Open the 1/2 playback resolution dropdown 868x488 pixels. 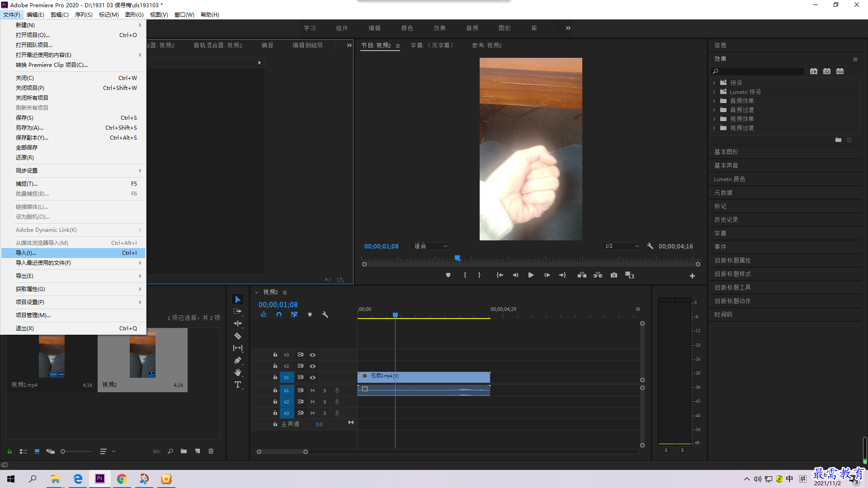pos(622,246)
